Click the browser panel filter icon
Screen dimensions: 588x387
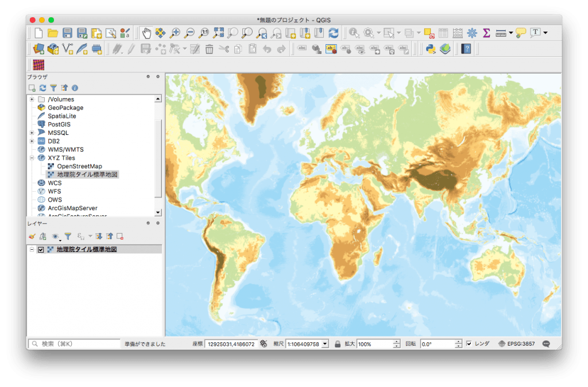point(53,88)
